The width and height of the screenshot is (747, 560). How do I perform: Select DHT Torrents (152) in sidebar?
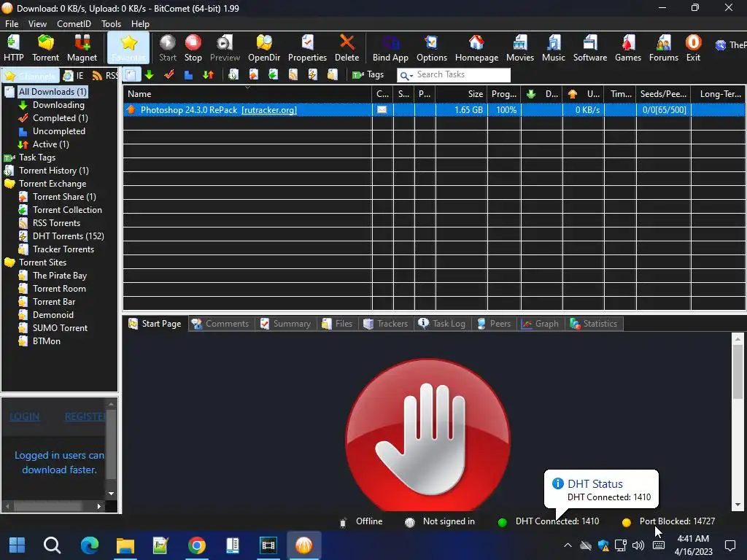(x=68, y=236)
